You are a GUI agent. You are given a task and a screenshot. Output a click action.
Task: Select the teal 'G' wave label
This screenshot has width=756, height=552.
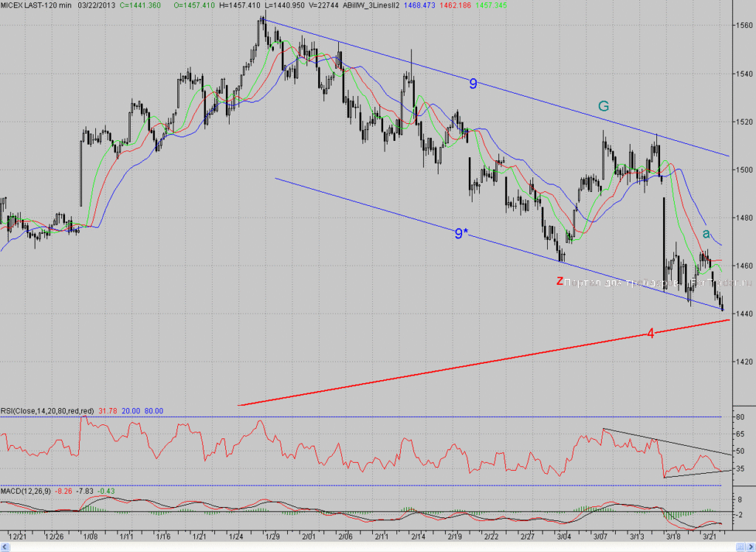(x=603, y=106)
